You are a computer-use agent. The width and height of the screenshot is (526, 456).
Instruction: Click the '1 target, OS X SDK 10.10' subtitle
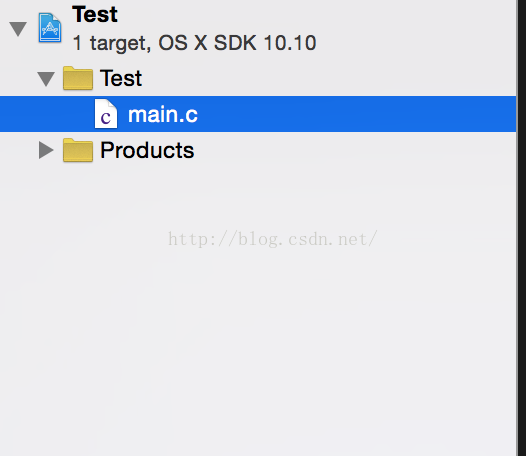click(194, 43)
